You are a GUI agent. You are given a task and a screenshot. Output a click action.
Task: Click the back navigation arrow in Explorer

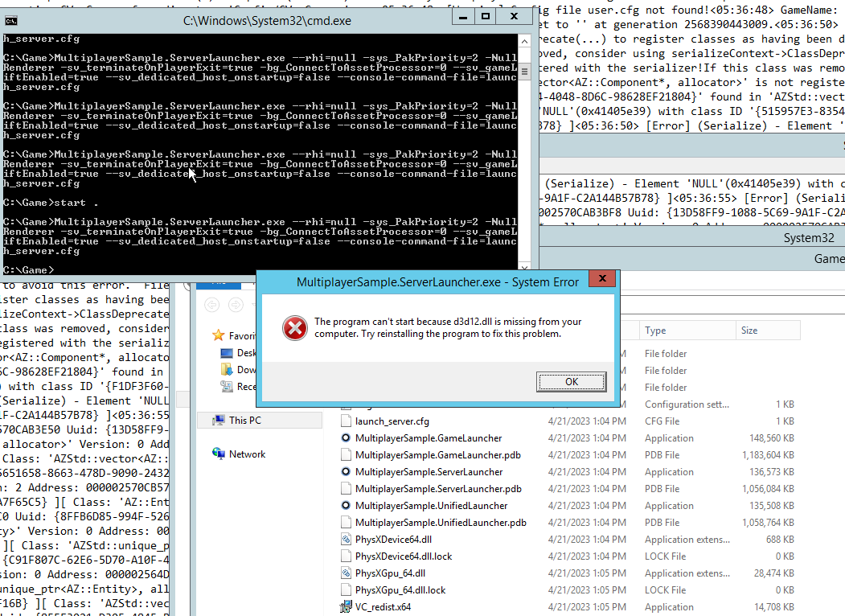[x=210, y=306]
